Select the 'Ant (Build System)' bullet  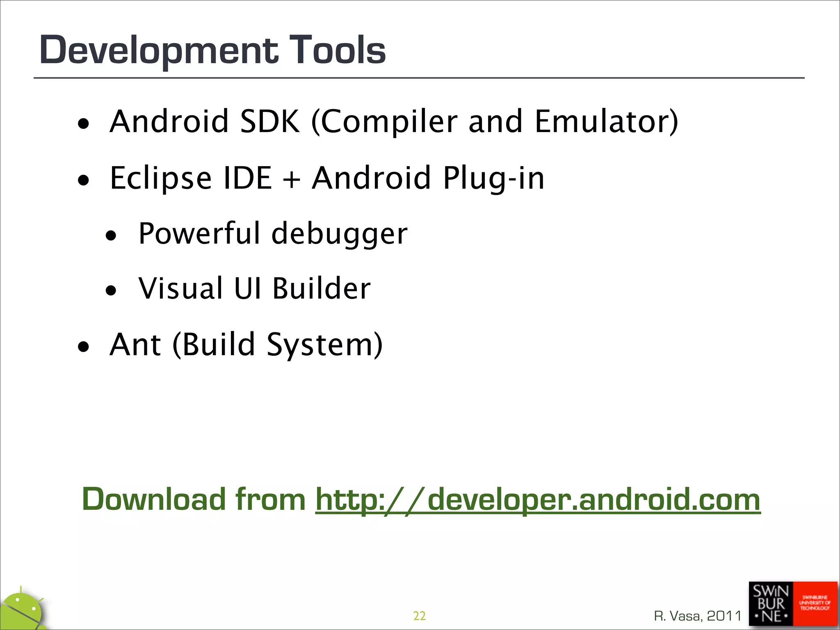246,345
